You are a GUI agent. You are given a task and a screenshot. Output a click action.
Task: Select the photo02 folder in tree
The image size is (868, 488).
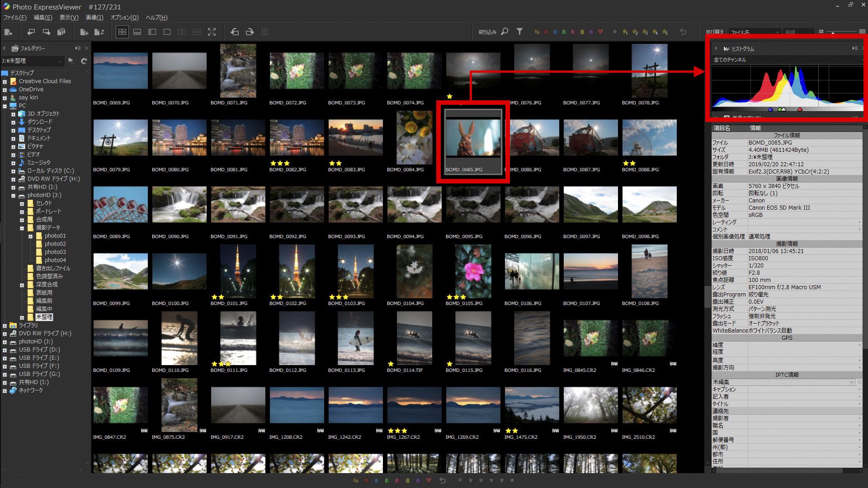point(55,244)
